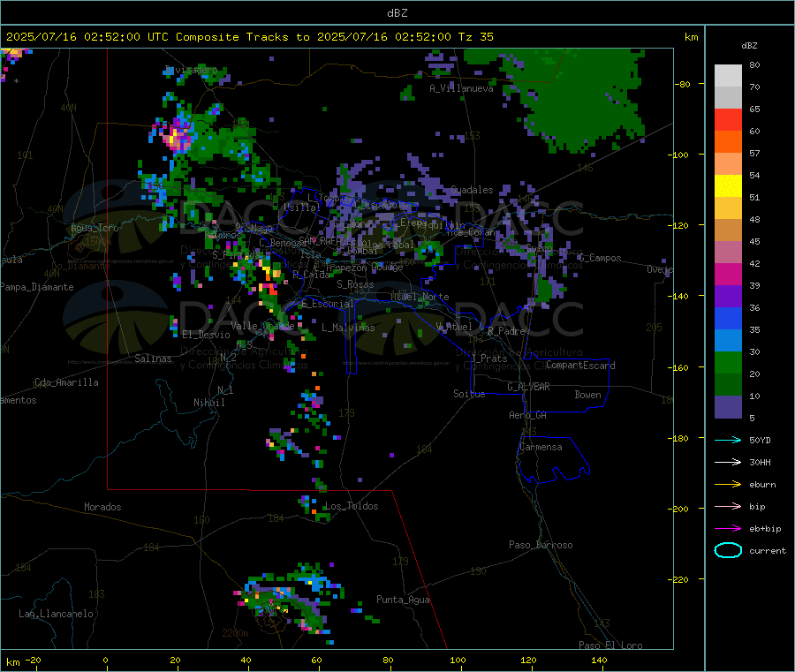Click the Valle_Grande map label
This screenshot has height=672, width=795.
[x=262, y=327]
